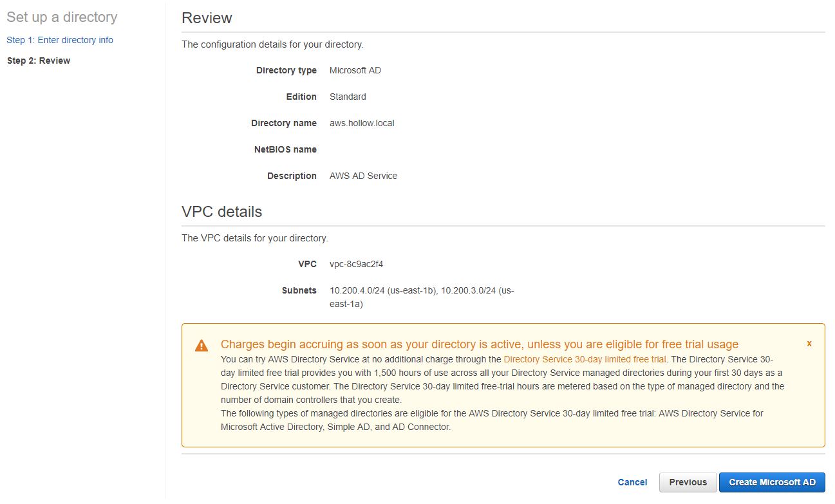Dismiss the charges warning with the x
The image size is (835, 504).
pyautogui.click(x=809, y=344)
